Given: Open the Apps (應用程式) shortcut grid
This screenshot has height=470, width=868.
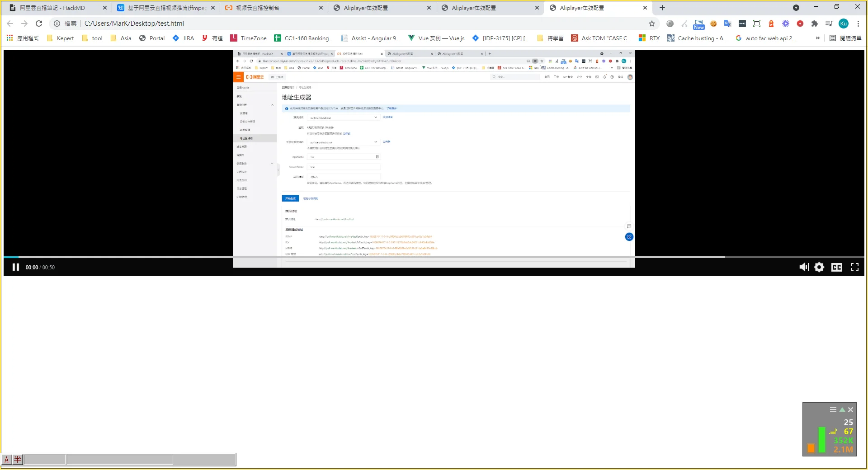Looking at the screenshot, I should pos(23,38).
